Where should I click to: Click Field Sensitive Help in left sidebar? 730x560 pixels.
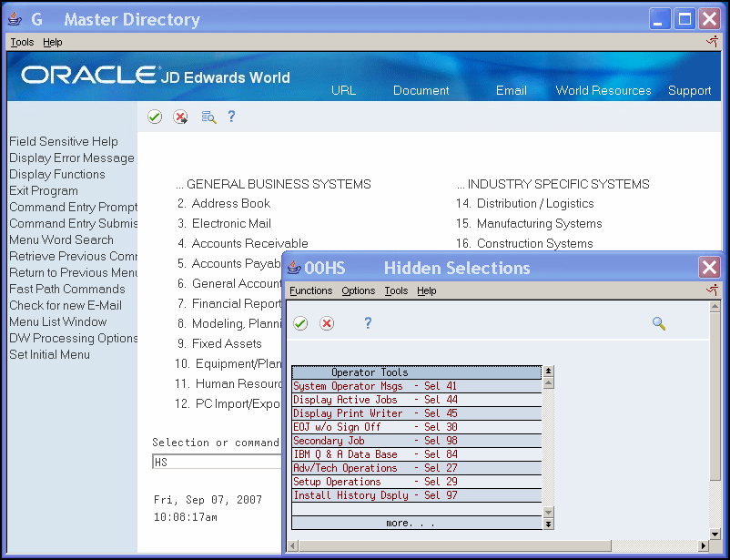click(64, 141)
